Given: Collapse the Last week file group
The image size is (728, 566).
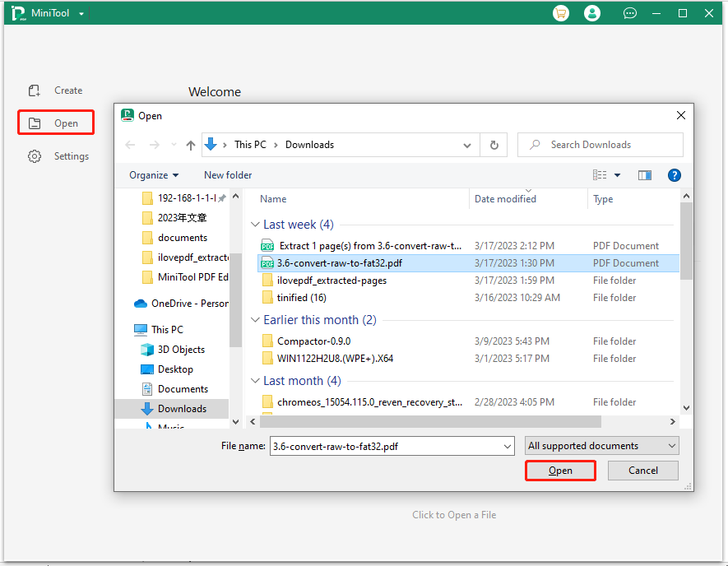Looking at the screenshot, I should (x=255, y=224).
